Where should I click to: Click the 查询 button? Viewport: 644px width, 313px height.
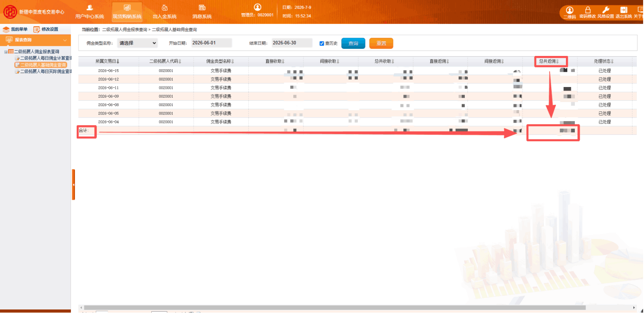click(x=353, y=43)
